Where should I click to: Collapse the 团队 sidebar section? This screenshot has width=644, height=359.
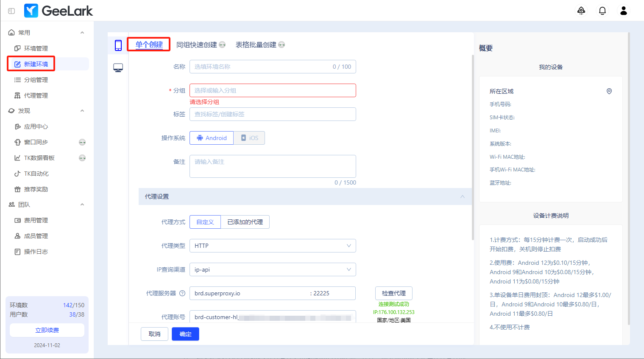(x=82, y=205)
